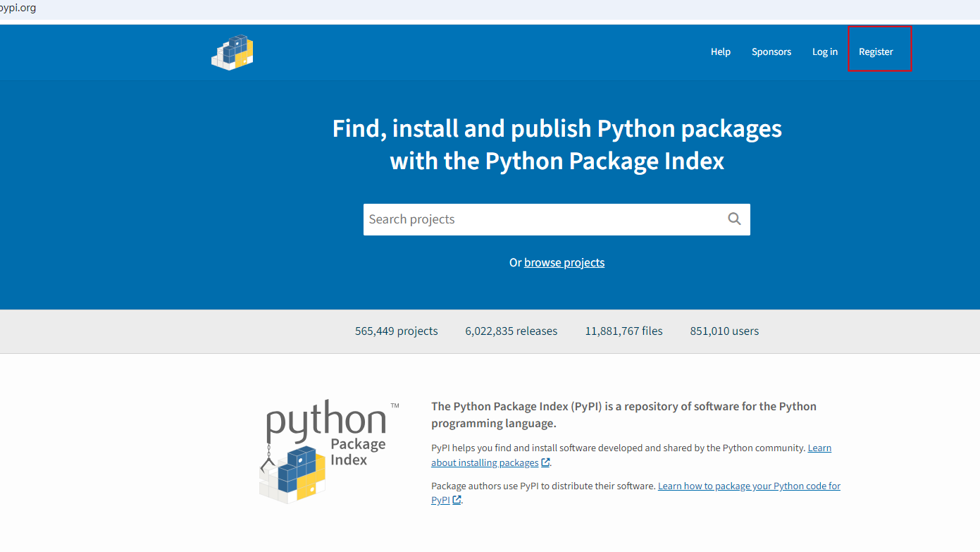980x552 pixels.
Task: Go to Log in
Action: click(824, 51)
